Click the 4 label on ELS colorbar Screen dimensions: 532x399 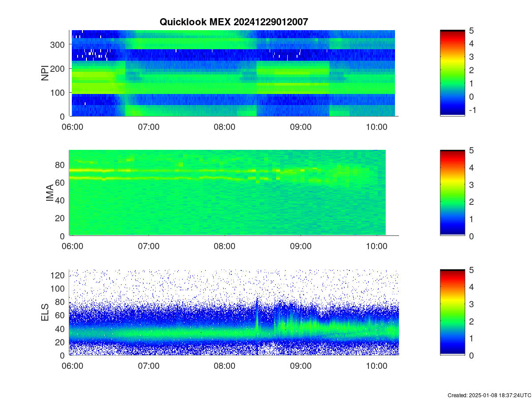472,287
